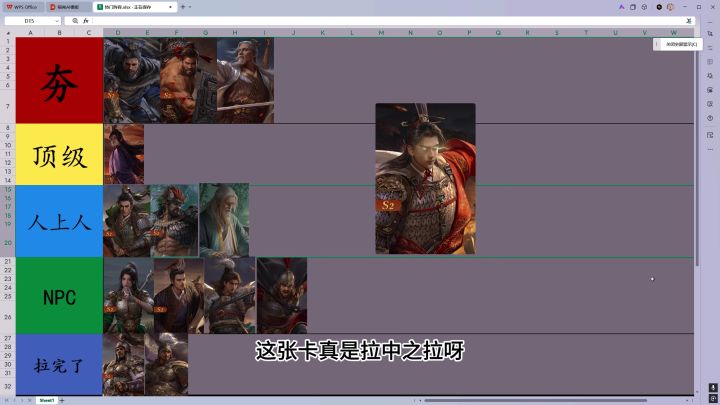Click the analysis icon in right sidebar
This screenshot has height=405, width=720.
[x=710, y=76]
